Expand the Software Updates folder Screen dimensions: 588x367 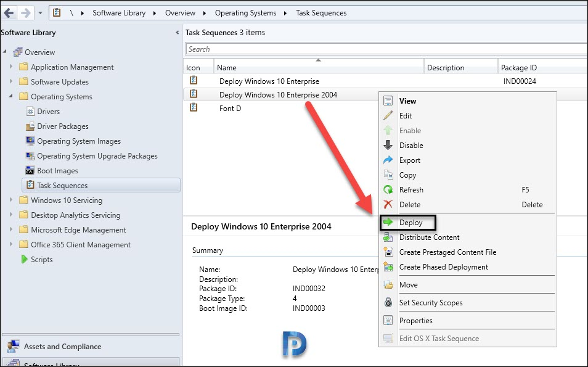tap(11, 81)
